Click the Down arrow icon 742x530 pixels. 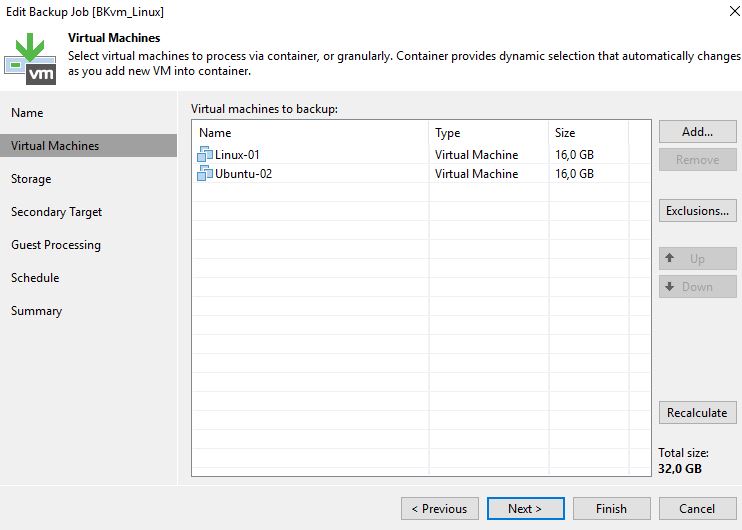[x=670, y=286]
